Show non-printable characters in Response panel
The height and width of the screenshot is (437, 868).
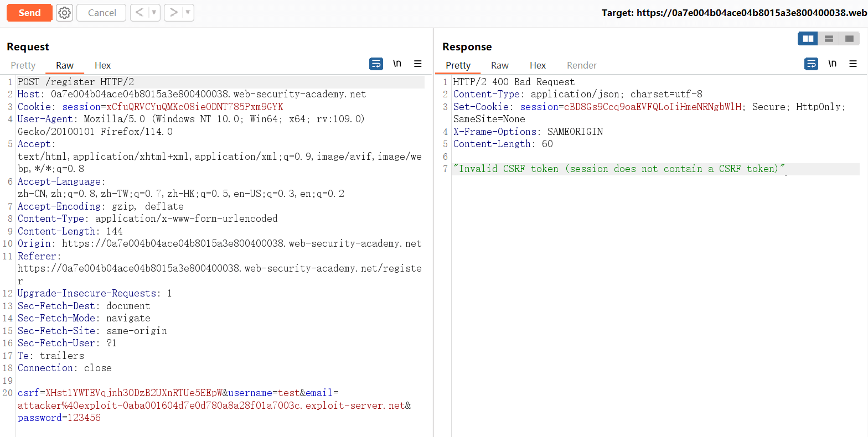832,64
